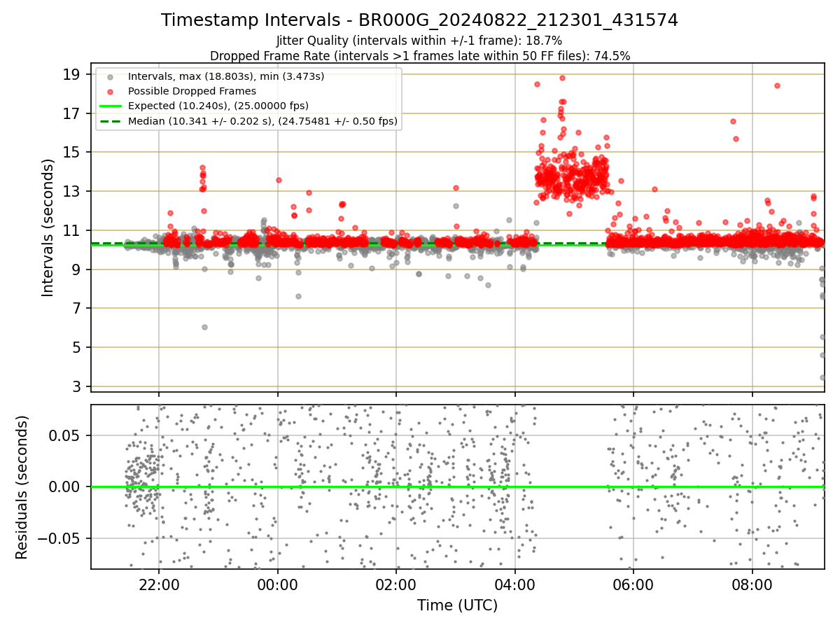The height and width of the screenshot is (630, 840).
Task: Click the '0.05' tick on the residuals axis
Action: (66, 435)
